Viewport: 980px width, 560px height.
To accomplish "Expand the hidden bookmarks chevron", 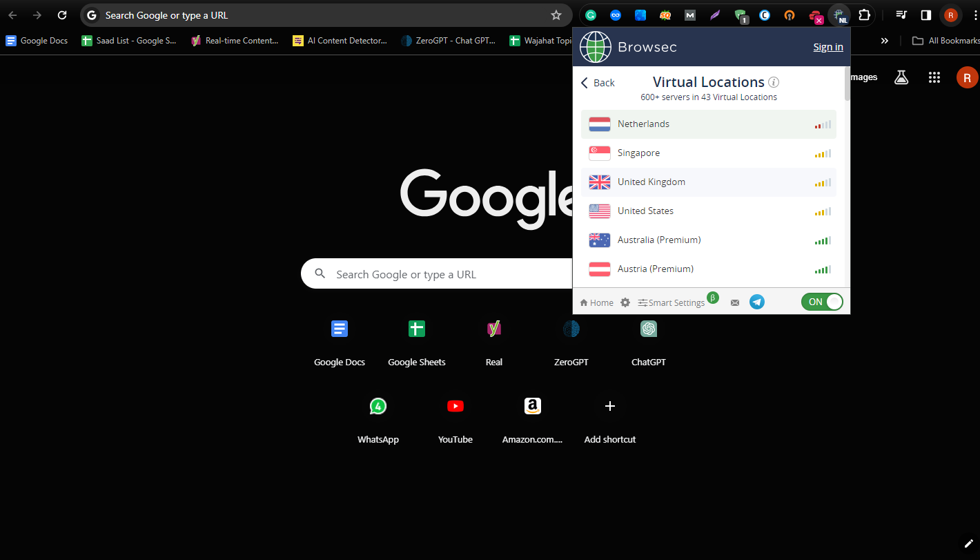I will (x=885, y=41).
